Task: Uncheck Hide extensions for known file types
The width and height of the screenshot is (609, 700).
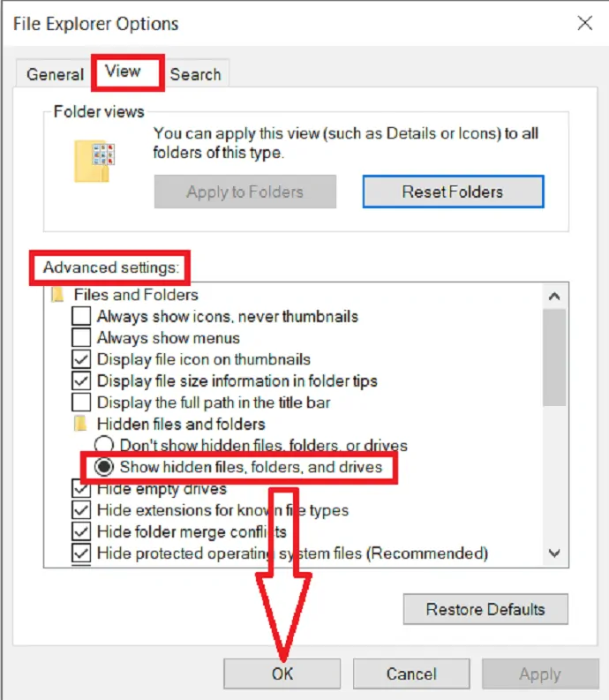Action: tap(81, 510)
